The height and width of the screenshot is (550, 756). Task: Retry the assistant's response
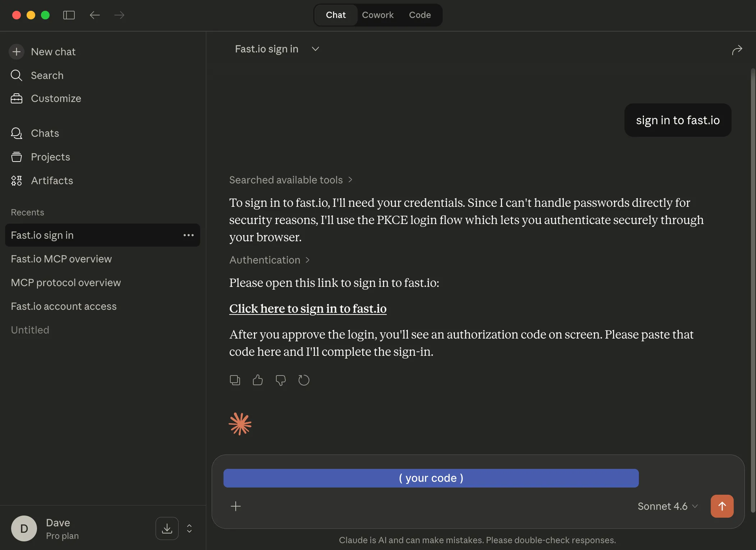click(304, 380)
